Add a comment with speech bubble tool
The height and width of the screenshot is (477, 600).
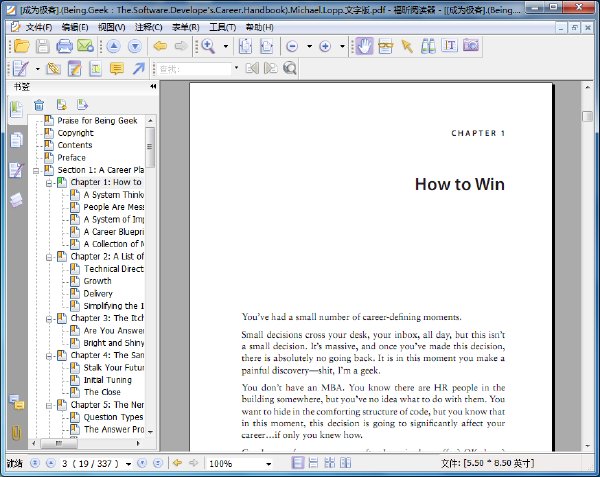tap(117, 69)
